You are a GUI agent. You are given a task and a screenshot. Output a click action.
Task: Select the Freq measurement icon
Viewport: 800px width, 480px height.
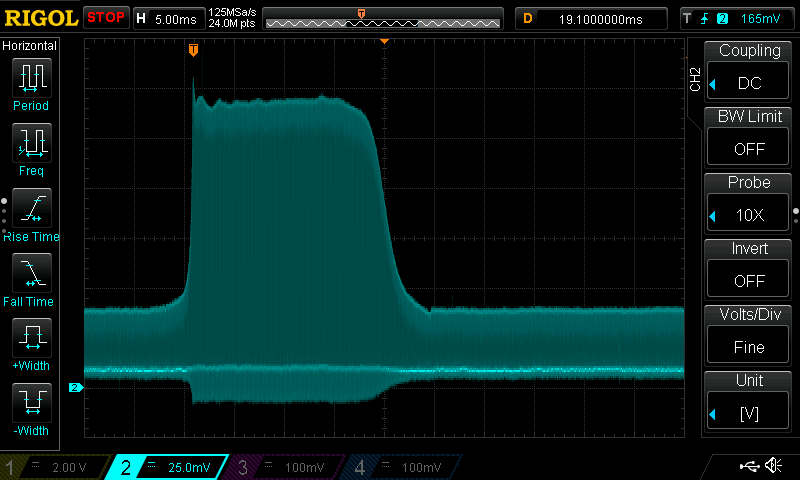[30, 143]
